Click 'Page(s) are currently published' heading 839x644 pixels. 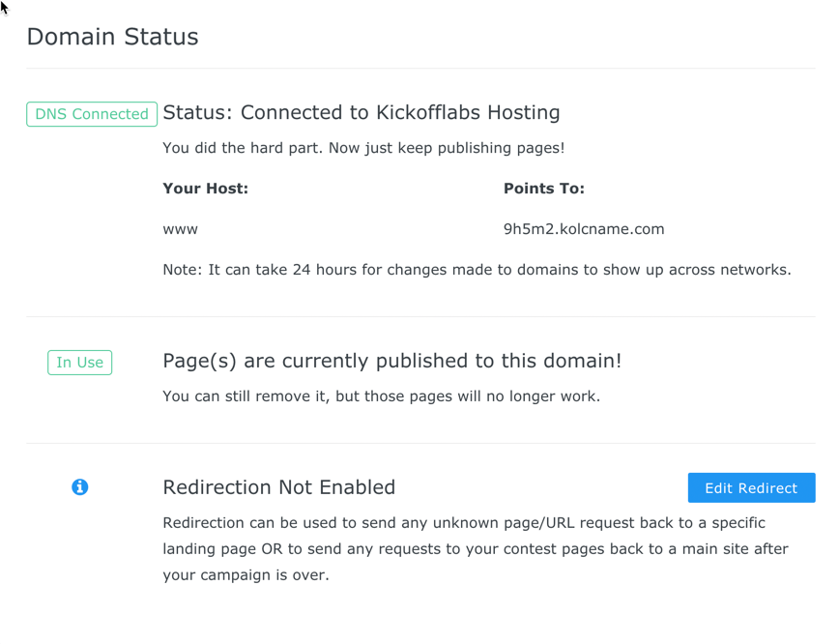392,361
